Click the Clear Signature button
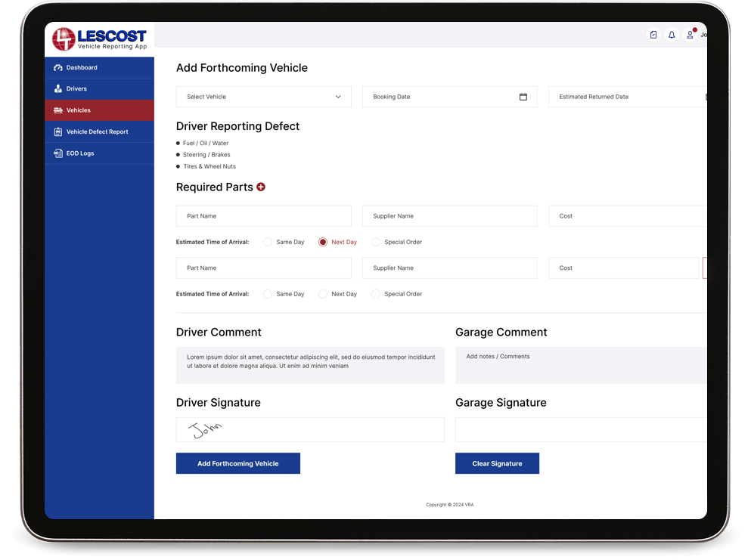Screen dimensions: 751x560 [497, 463]
